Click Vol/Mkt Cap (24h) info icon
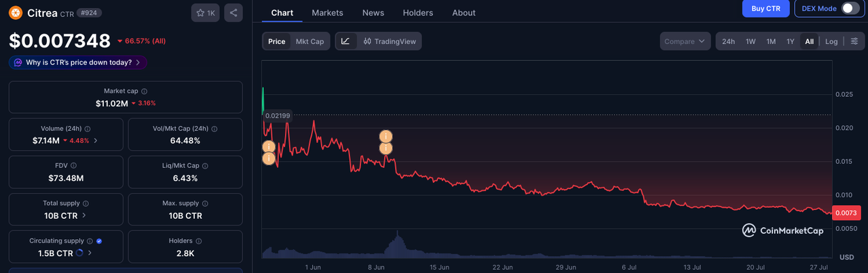This screenshot has width=868, height=273. coord(214,128)
